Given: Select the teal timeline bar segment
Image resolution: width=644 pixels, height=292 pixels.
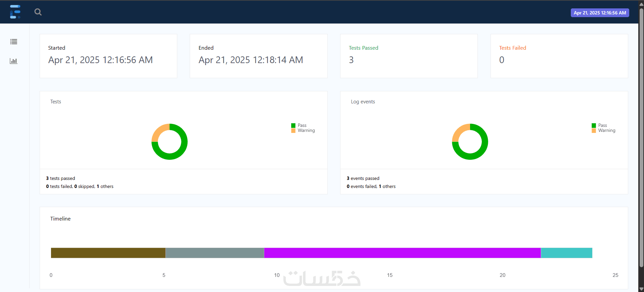Looking at the screenshot, I should [566, 253].
